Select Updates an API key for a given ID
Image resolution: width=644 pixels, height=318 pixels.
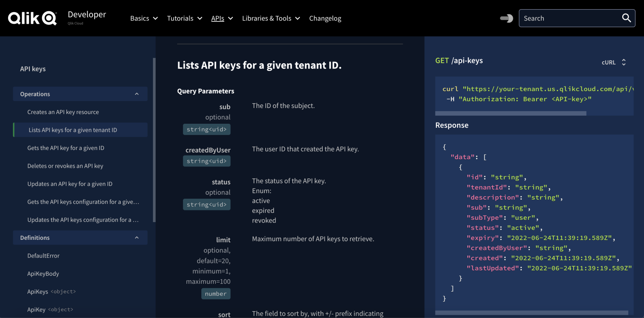[70, 184]
